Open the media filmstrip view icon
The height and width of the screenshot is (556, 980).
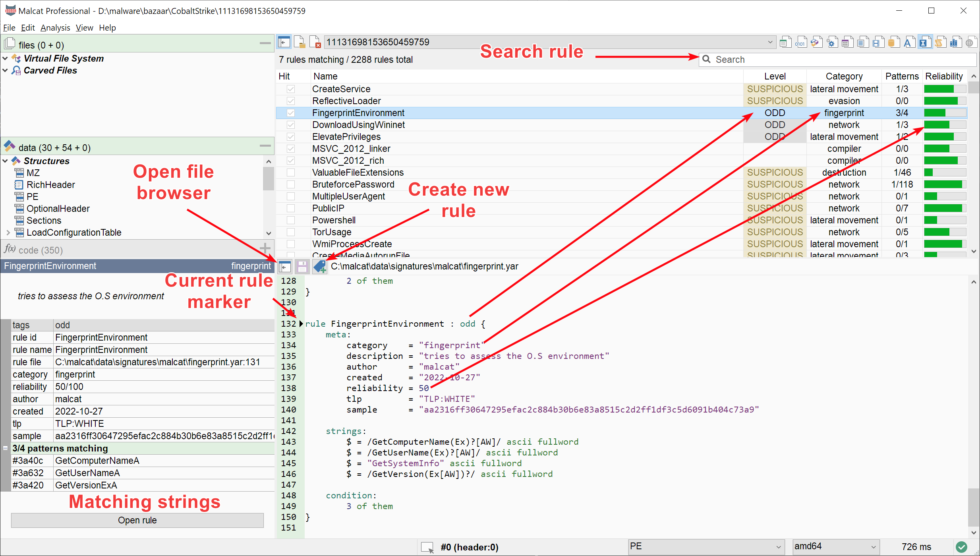click(x=878, y=42)
